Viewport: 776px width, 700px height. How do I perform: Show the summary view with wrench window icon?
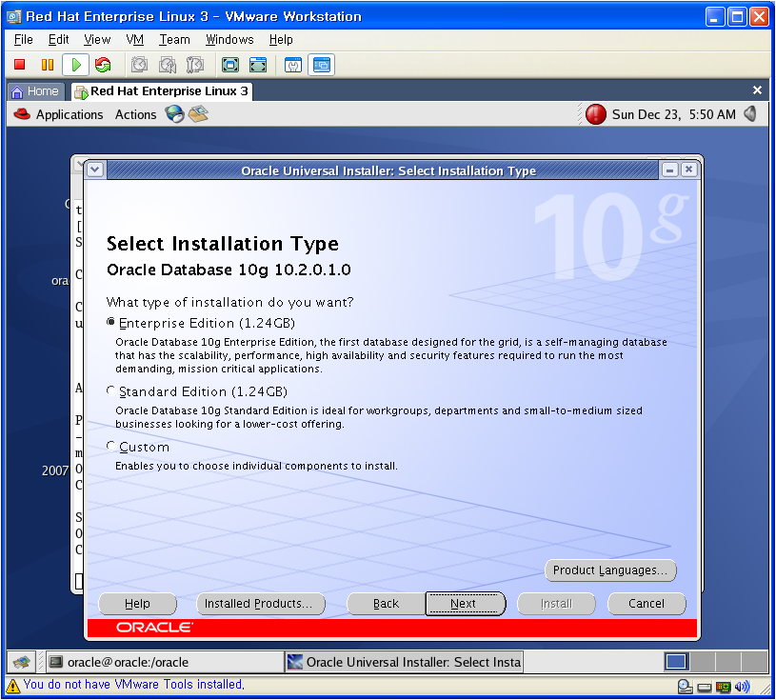(293, 65)
